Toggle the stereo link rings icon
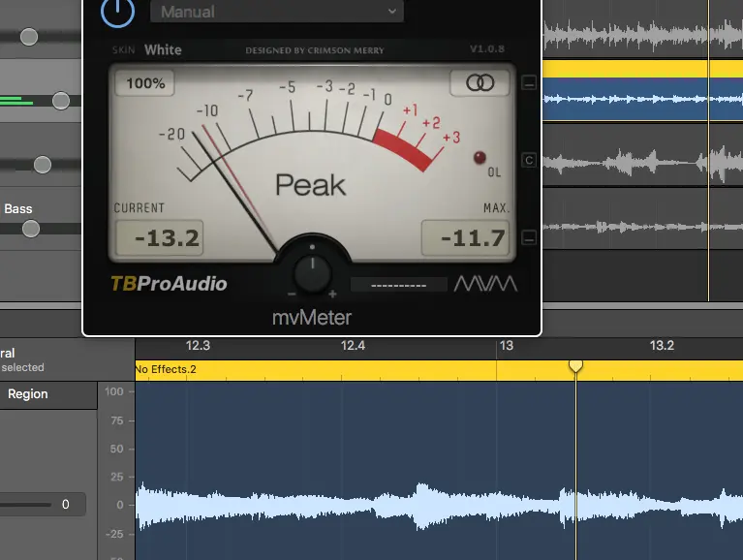 click(480, 83)
